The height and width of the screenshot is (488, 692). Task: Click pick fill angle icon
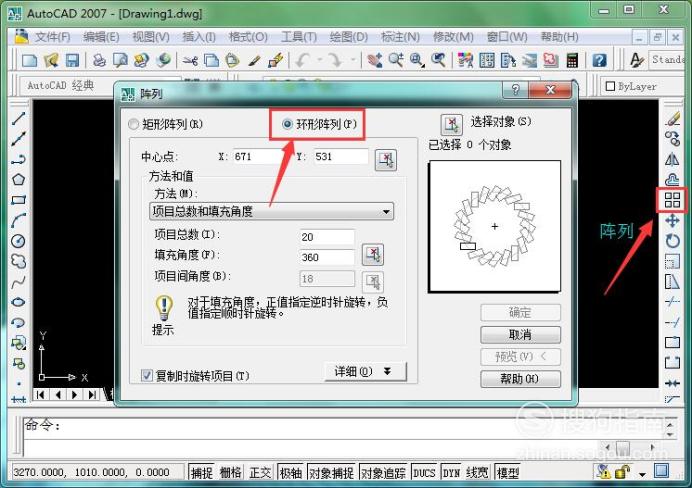(373, 255)
